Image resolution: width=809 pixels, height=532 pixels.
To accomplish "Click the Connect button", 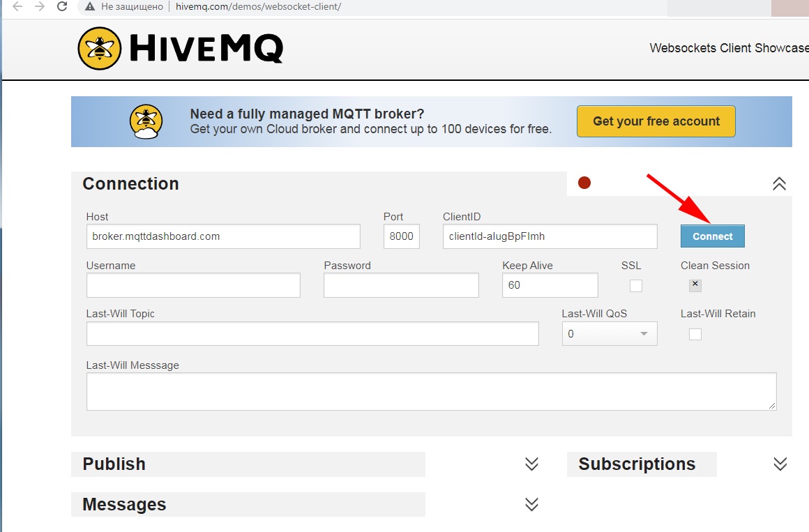I will (713, 236).
